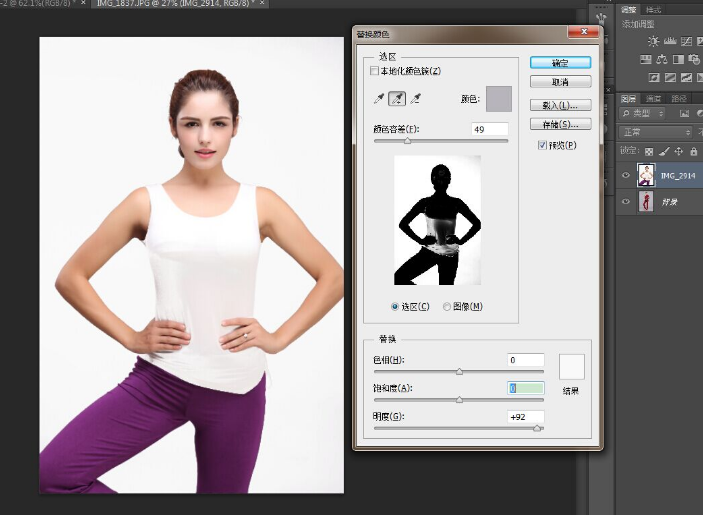The height and width of the screenshot is (515, 703).
Task: Click the lock position (move arrows) icon
Action: coord(679,151)
